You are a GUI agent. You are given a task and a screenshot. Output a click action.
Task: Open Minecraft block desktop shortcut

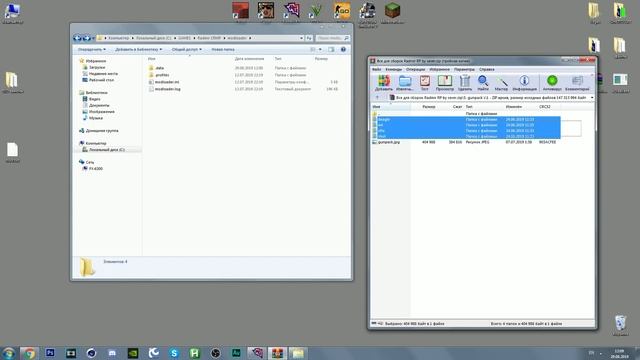[392, 12]
